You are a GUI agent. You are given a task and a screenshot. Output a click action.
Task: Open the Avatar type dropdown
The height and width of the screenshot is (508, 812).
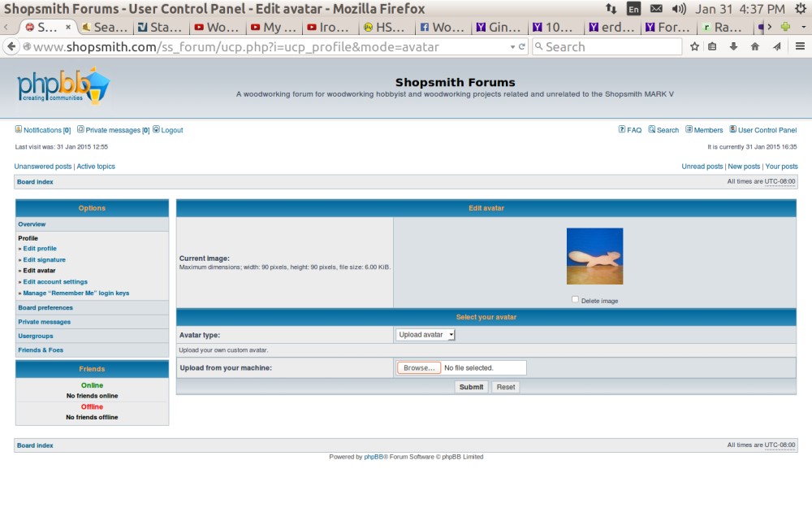(425, 335)
